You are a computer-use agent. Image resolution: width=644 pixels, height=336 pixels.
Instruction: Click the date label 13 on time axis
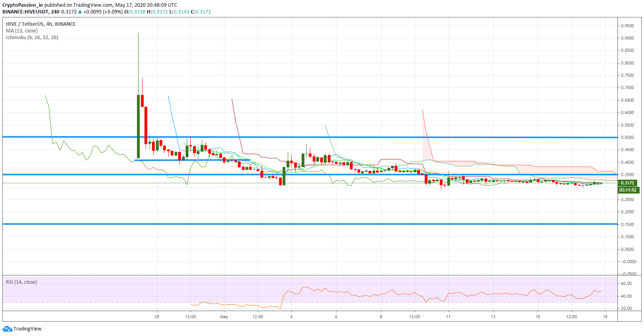493,317
